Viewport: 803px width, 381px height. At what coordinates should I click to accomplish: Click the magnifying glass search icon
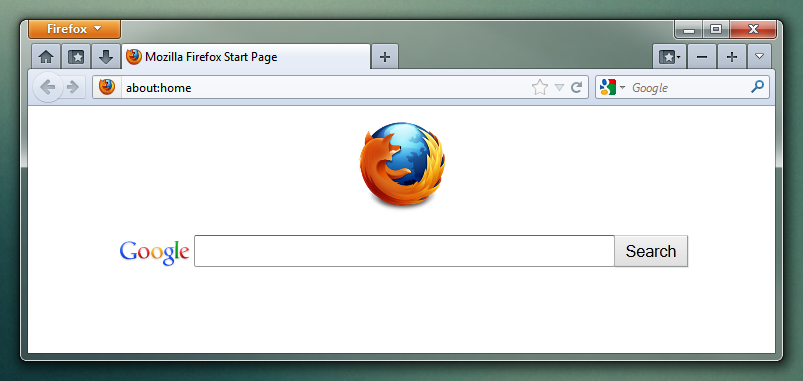pyautogui.click(x=757, y=87)
